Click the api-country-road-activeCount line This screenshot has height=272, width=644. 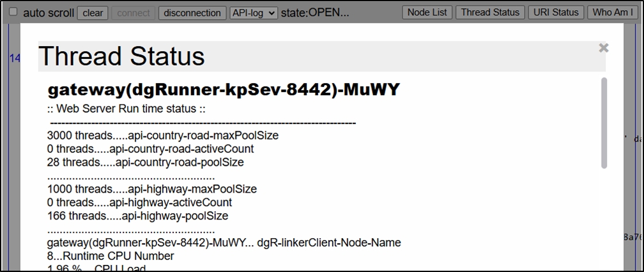pos(150,149)
